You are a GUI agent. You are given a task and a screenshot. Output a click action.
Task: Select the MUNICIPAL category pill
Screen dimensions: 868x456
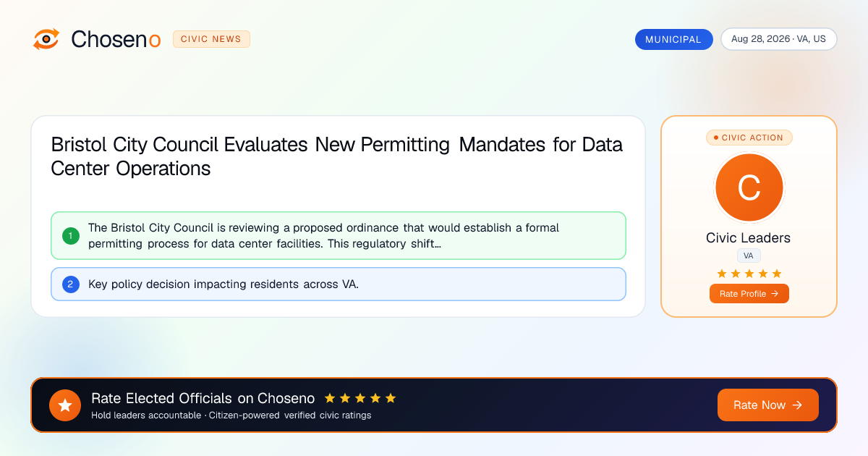tap(673, 39)
